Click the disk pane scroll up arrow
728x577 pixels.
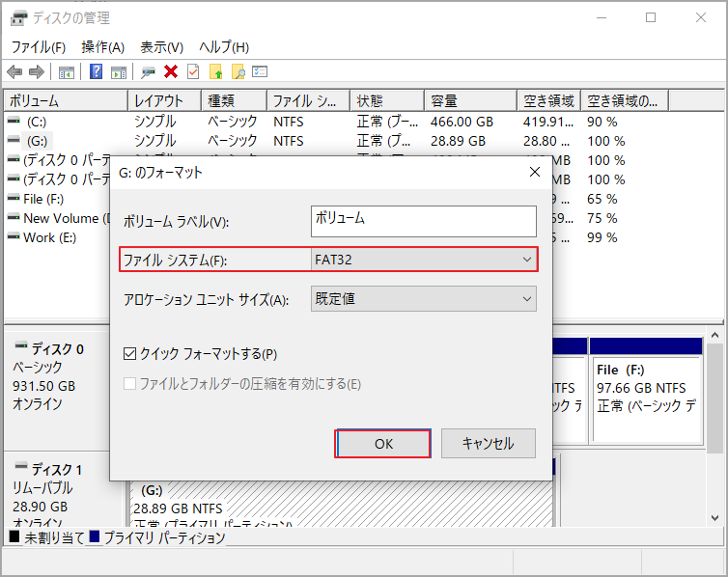(x=714, y=335)
